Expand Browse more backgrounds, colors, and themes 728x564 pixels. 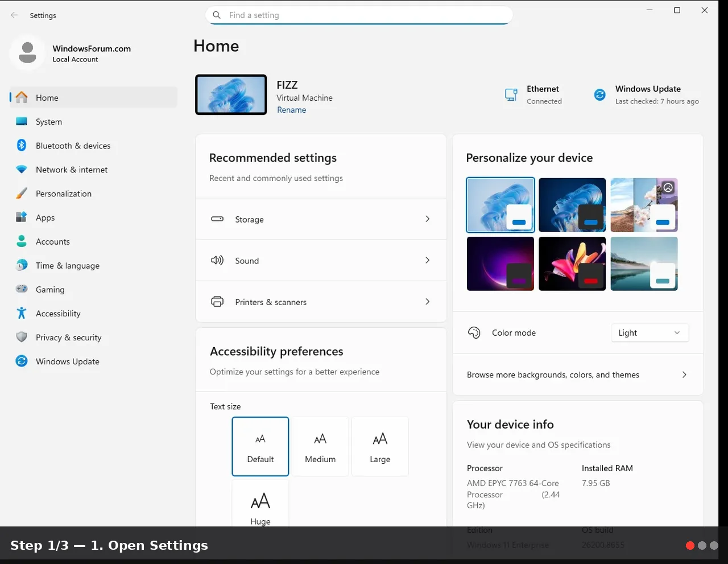point(578,374)
